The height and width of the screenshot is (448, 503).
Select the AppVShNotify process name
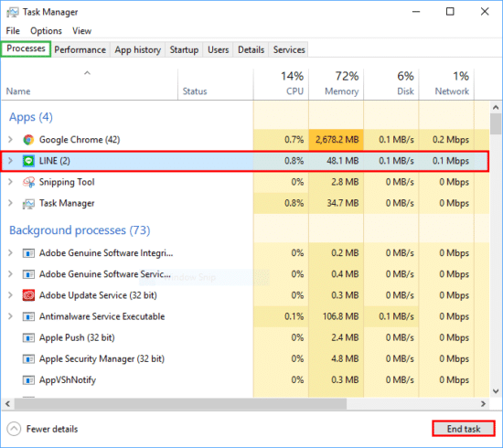click(x=68, y=380)
